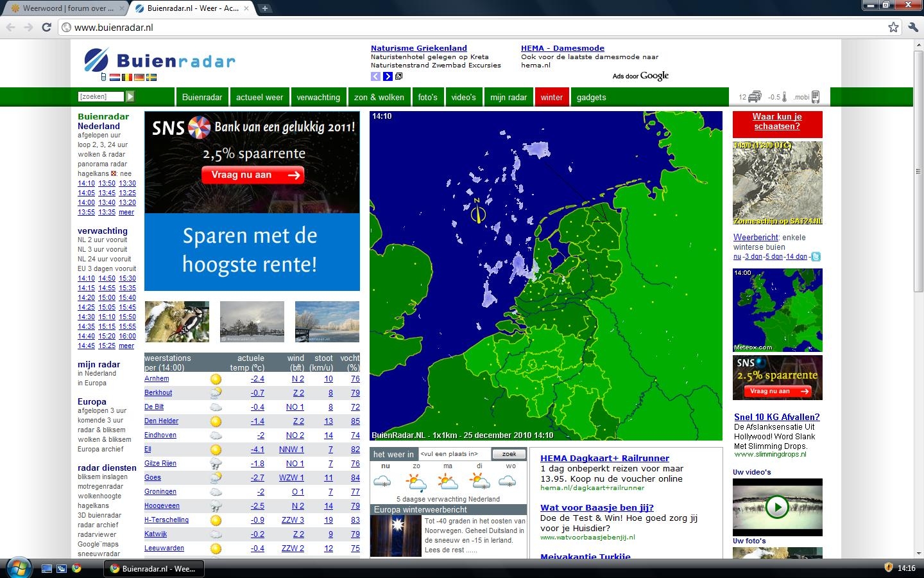Screen dimensions: 924x578
Task: Click the hail indicator icon next to hagelkans
Action: [114, 173]
